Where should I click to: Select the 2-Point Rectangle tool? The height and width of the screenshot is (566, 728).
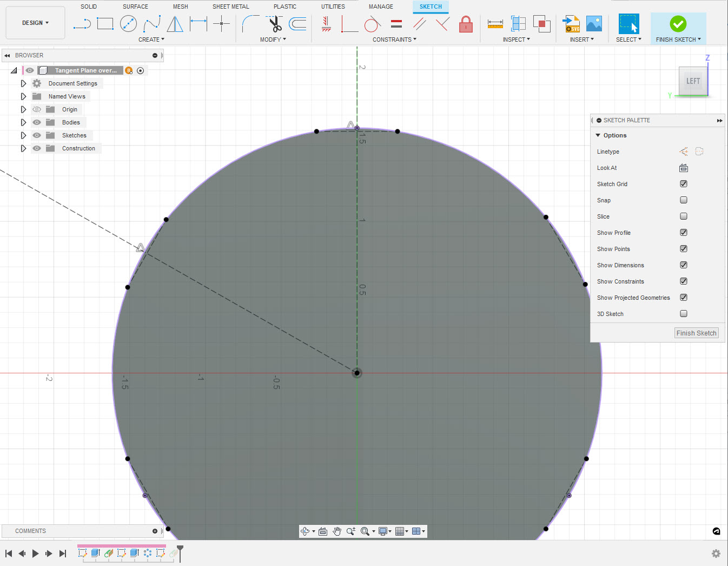click(105, 23)
